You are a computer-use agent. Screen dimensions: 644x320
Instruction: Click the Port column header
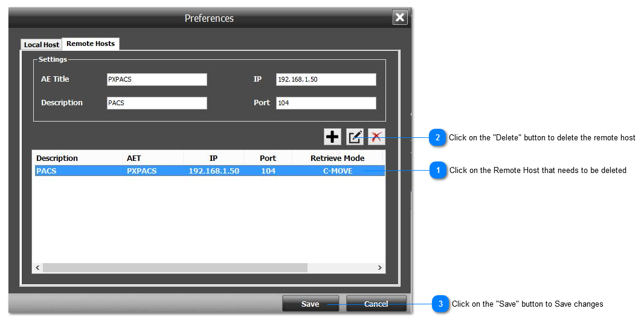click(268, 158)
